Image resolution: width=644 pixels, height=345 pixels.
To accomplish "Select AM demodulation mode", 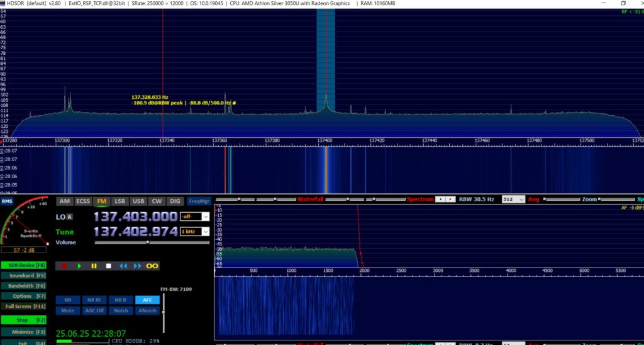I will tap(65, 201).
